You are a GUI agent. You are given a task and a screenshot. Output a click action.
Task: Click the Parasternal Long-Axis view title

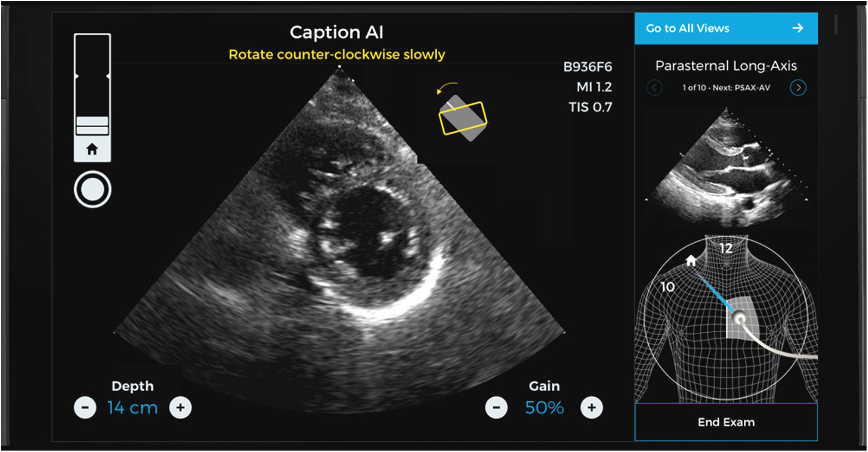726,66
